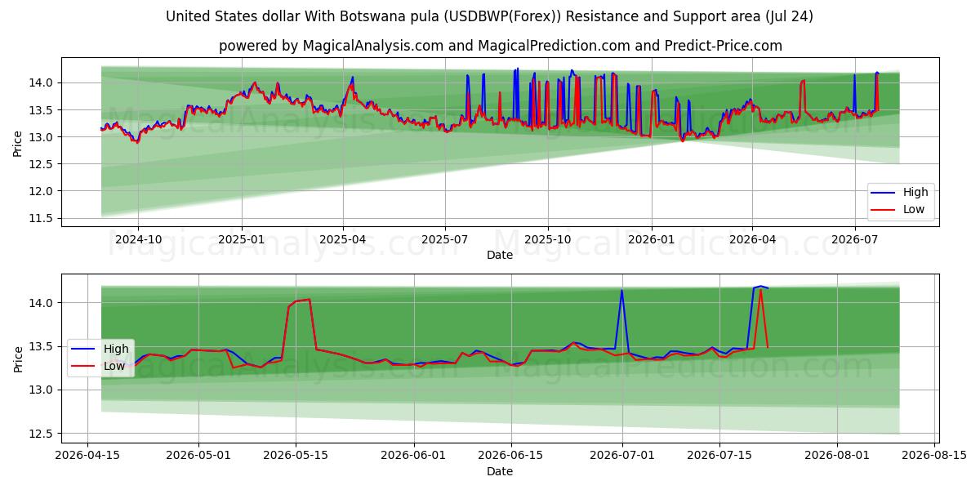Click the '11.5' price tick in top chart
The image size is (980, 490).
43,218
